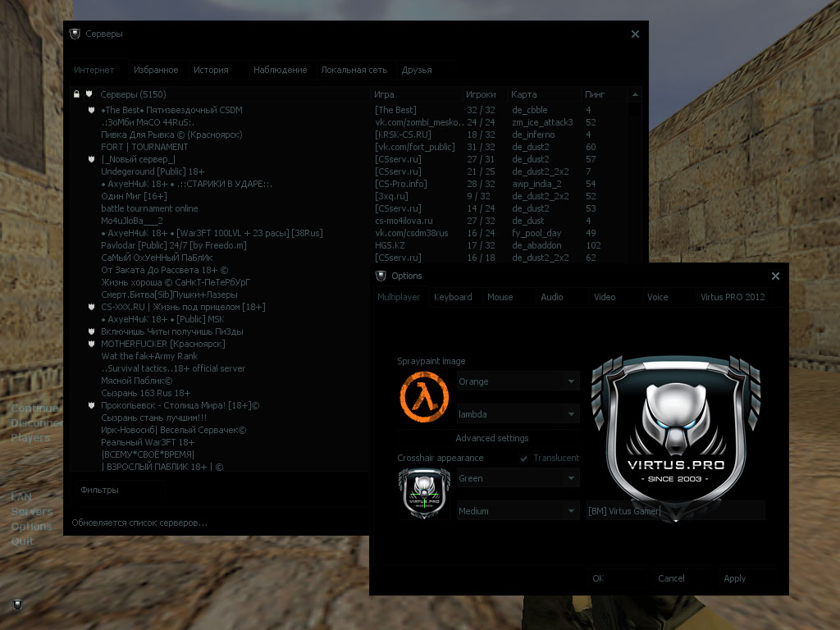Click the lock column header icon
Viewport: 840px width, 630px height.
point(76,94)
